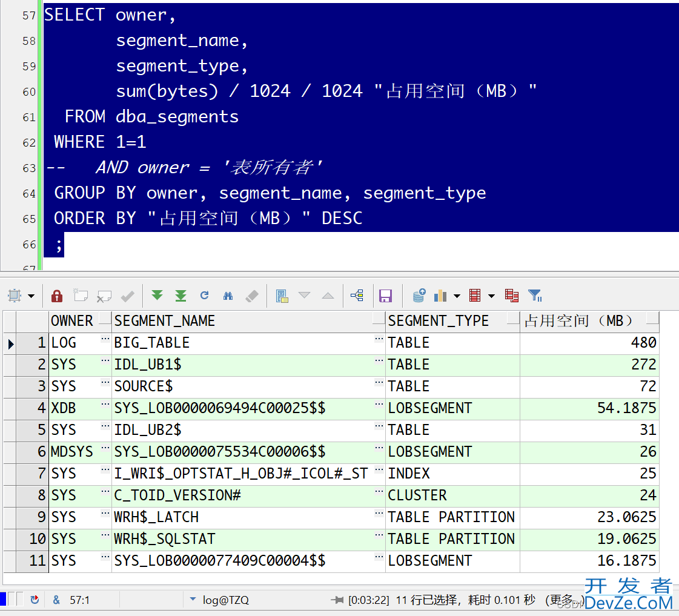The image size is (679, 616).
Task: Click the pin icon in status bar
Action: point(337,600)
